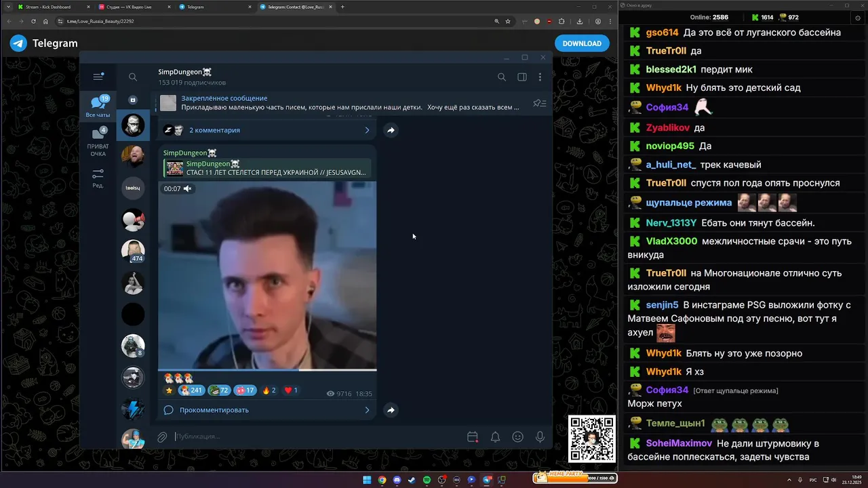Toggle silent broadcast bell icon
The height and width of the screenshot is (488, 868).
pos(495,437)
